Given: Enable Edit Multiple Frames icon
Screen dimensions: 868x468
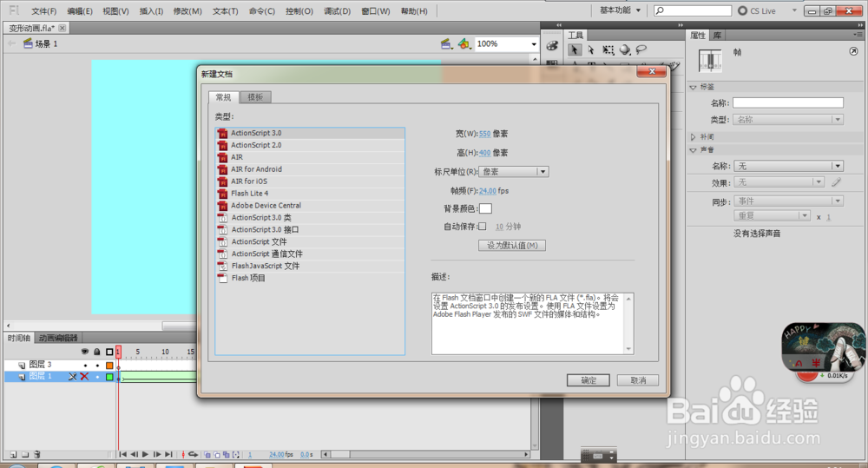Looking at the screenshot, I should coord(227,455).
